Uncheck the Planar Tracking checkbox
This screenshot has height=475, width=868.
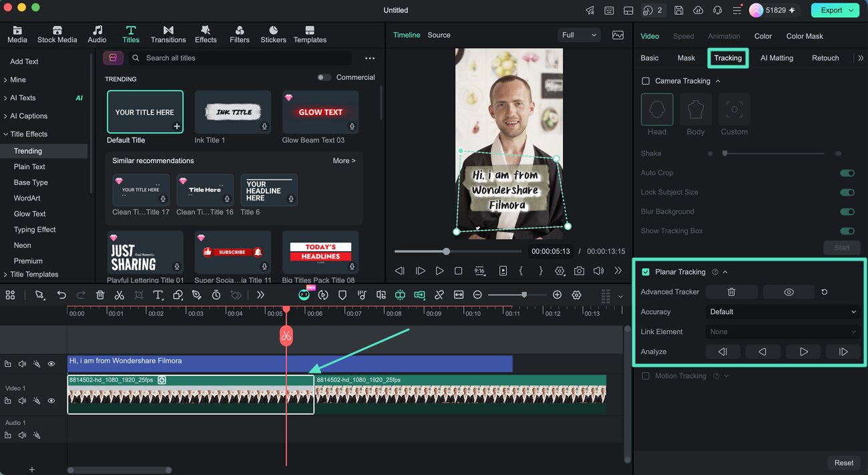[x=645, y=272]
